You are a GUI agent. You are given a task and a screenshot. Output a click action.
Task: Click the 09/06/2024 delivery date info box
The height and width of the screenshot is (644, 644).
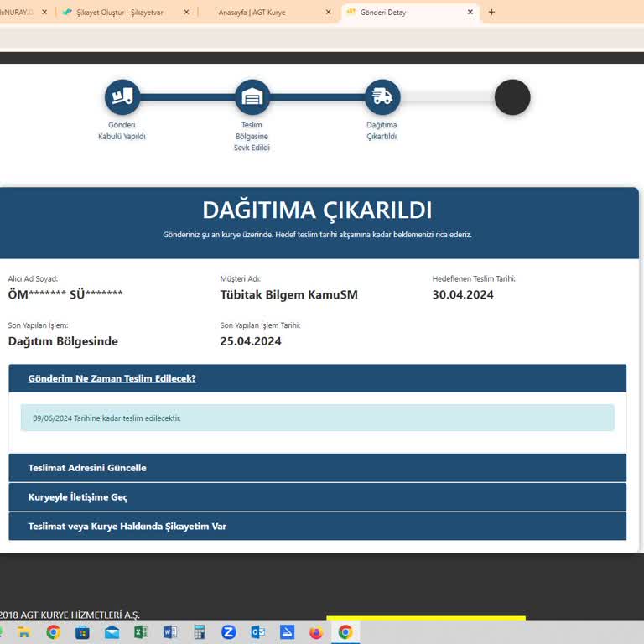coord(318,418)
